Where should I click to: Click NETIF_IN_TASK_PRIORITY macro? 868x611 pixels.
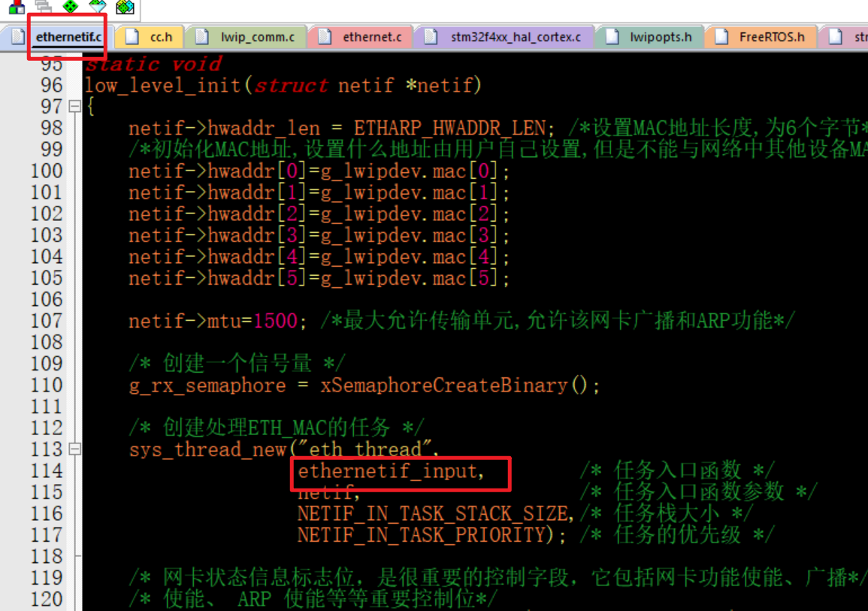point(422,535)
